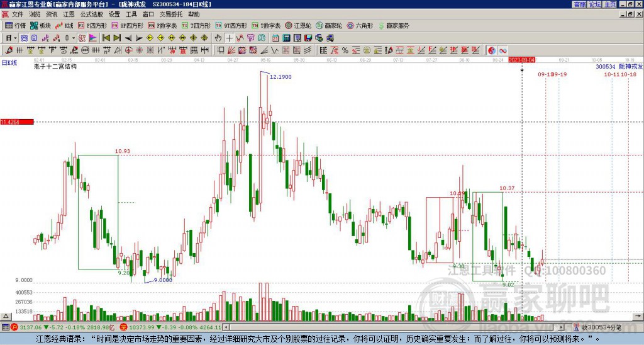
Task: Open the 浏览 menu
Action: click(x=35, y=14)
